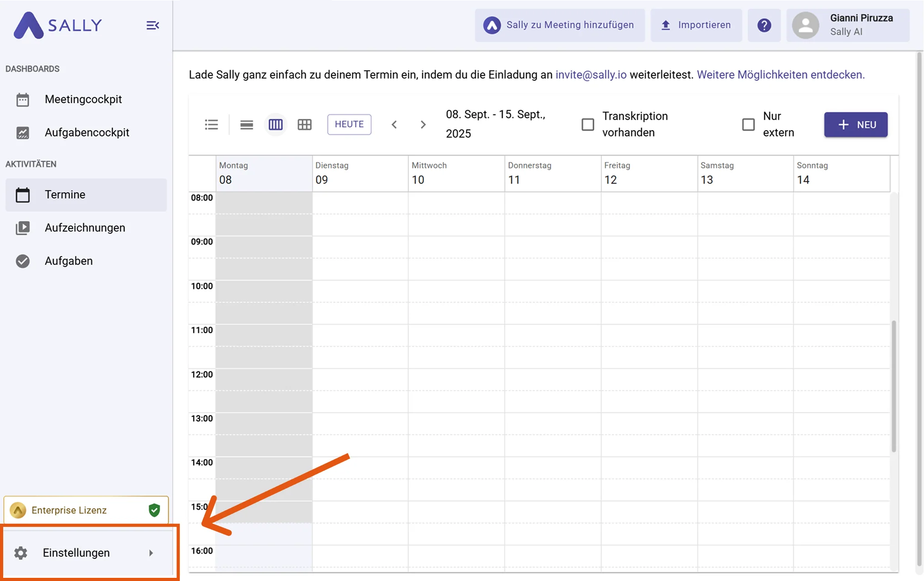Click the Aufgaben checkmark icon
Viewport: 924px width, 581px height.
click(23, 261)
